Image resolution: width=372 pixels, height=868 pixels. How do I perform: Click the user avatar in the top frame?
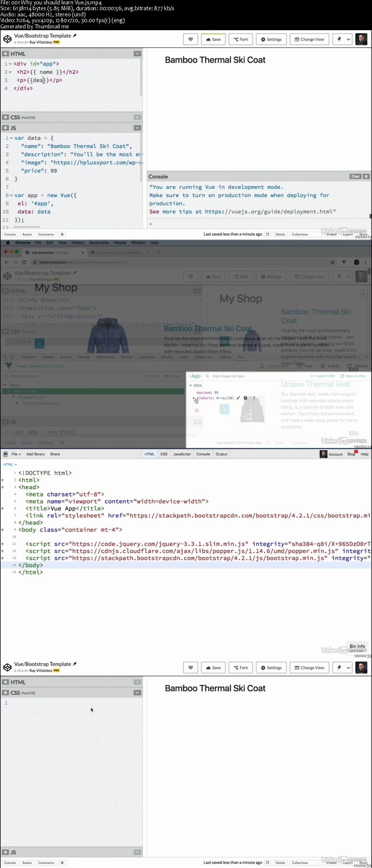361,39
